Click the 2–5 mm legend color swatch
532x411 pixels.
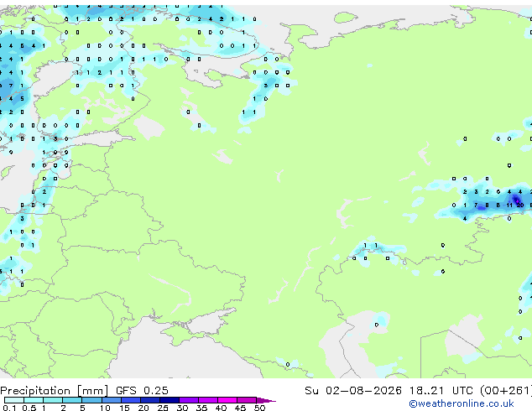coord(72,400)
